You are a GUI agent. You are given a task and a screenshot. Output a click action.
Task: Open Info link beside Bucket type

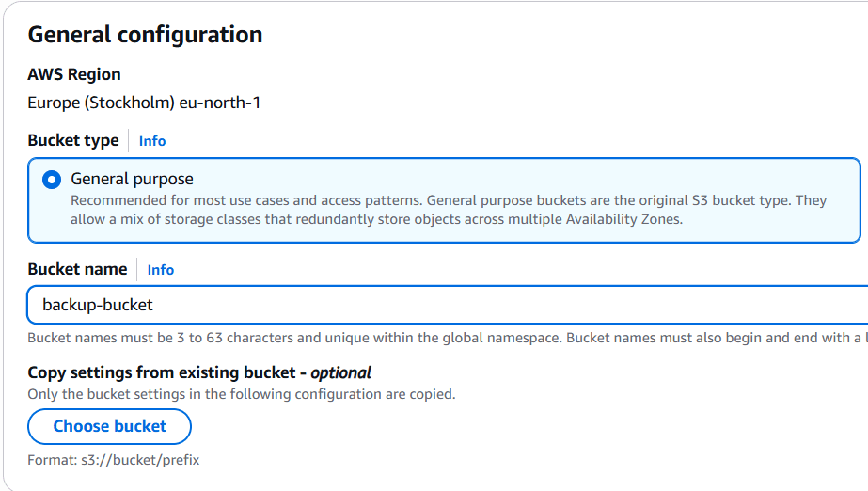point(151,141)
